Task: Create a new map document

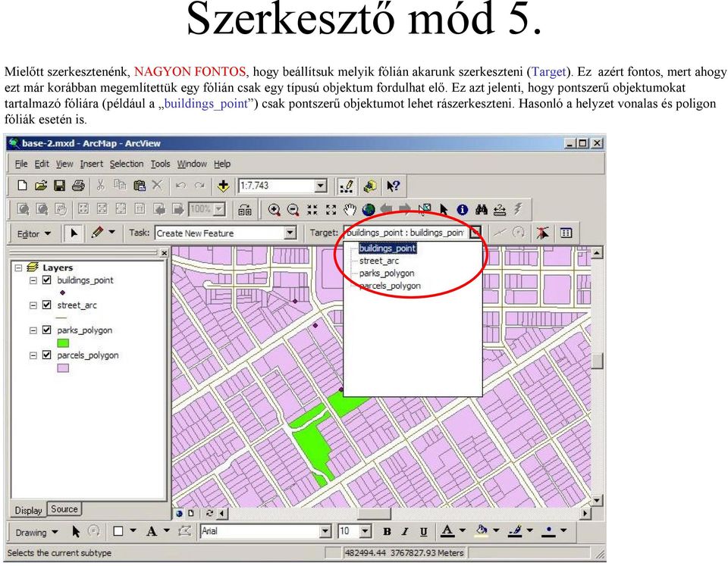Action: 22,186
